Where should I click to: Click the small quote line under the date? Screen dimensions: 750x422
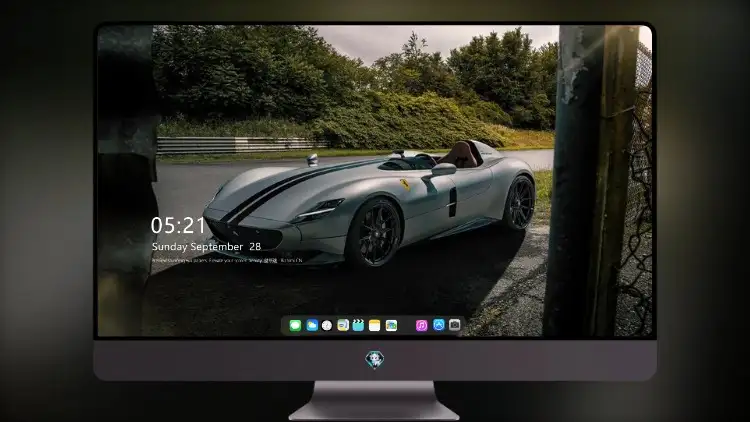(227, 260)
